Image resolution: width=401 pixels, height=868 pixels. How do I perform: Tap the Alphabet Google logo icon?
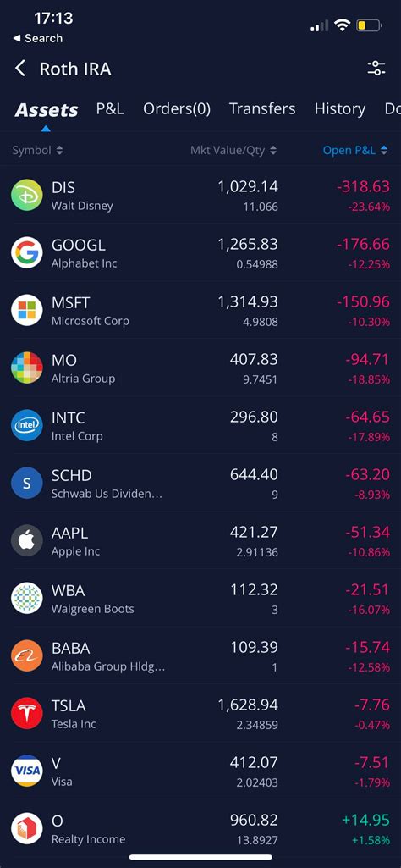[x=26, y=252]
